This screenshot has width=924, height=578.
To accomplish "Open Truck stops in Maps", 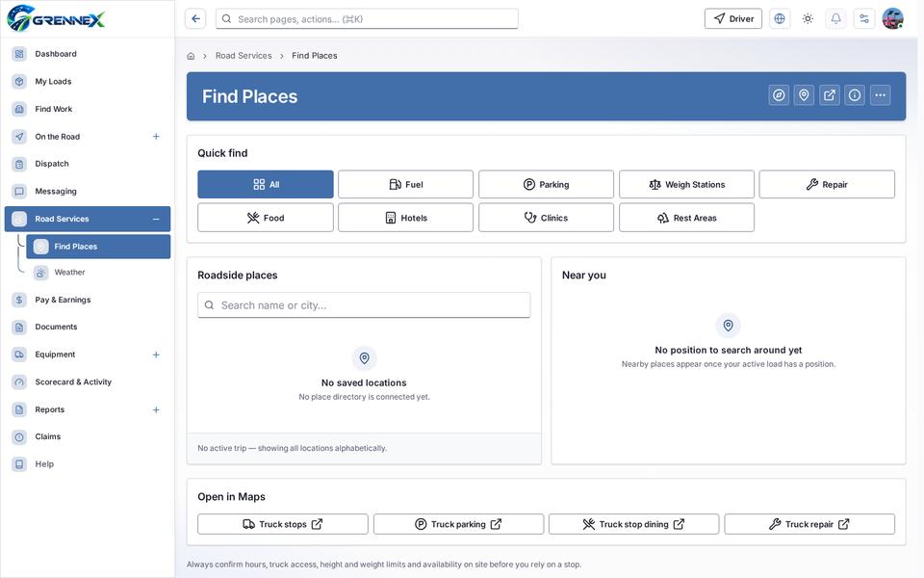I will point(283,524).
